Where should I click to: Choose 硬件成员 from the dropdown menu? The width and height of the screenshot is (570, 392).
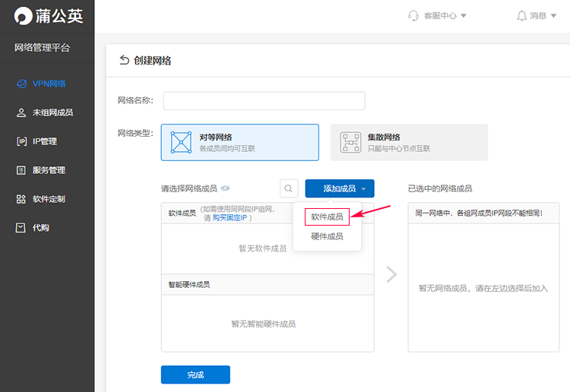pos(327,236)
